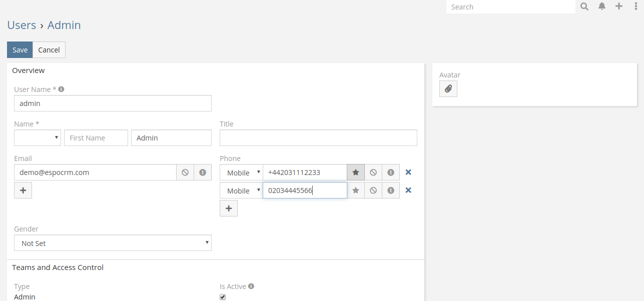Go to Users breadcrumb link

tap(22, 25)
